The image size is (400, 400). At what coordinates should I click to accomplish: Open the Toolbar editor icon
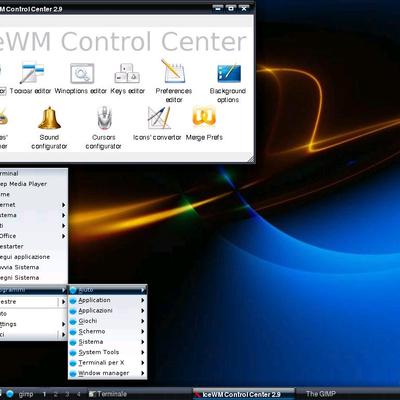coord(31,73)
